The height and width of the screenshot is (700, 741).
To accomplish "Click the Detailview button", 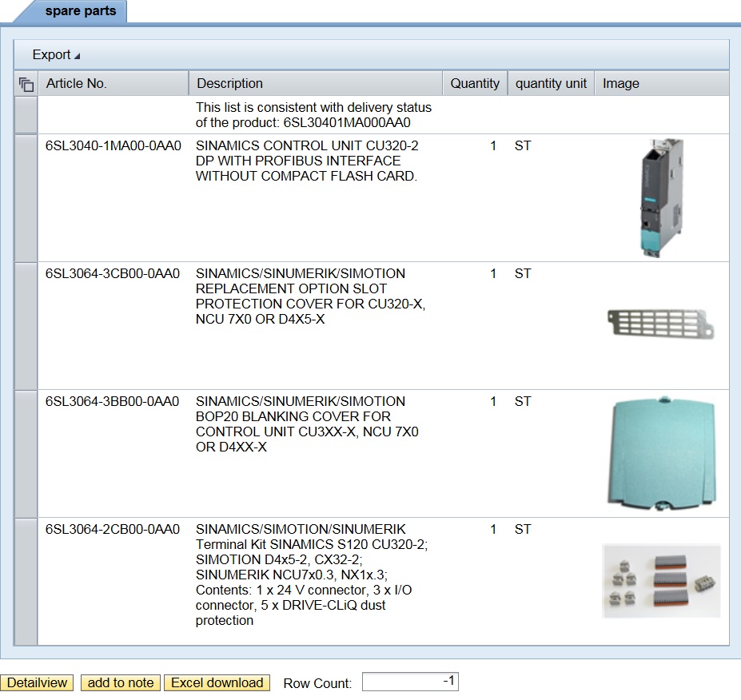I will click(x=37, y=682).
